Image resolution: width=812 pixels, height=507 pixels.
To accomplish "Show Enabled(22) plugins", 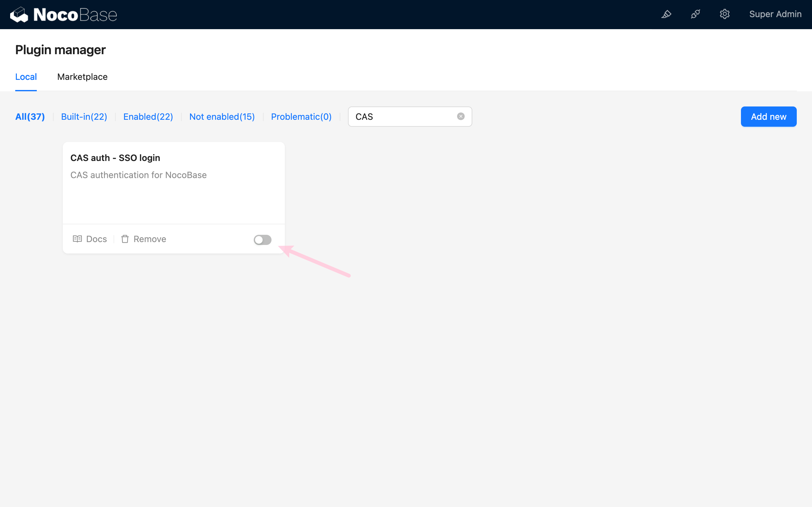I will [x=148, y=117].
